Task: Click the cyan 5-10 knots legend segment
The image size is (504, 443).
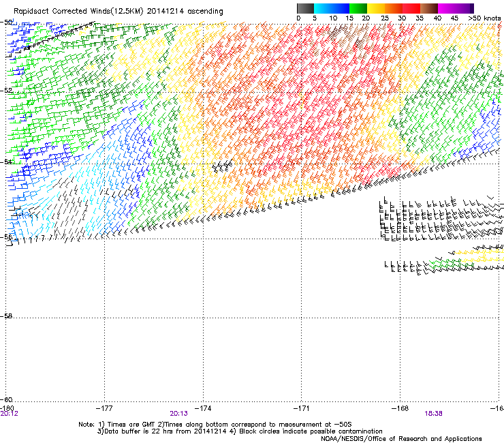Action: point(323,8)
